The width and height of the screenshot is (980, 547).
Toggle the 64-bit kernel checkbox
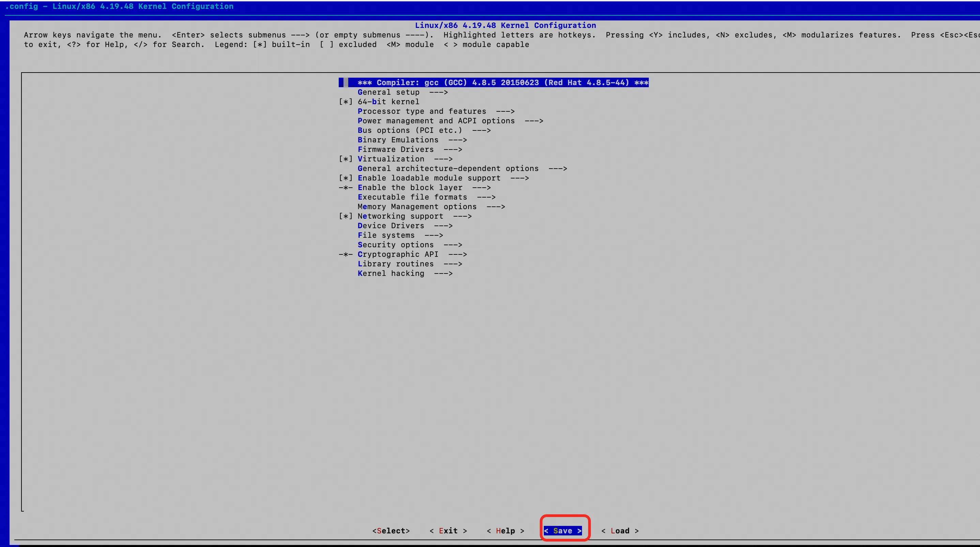346,102
